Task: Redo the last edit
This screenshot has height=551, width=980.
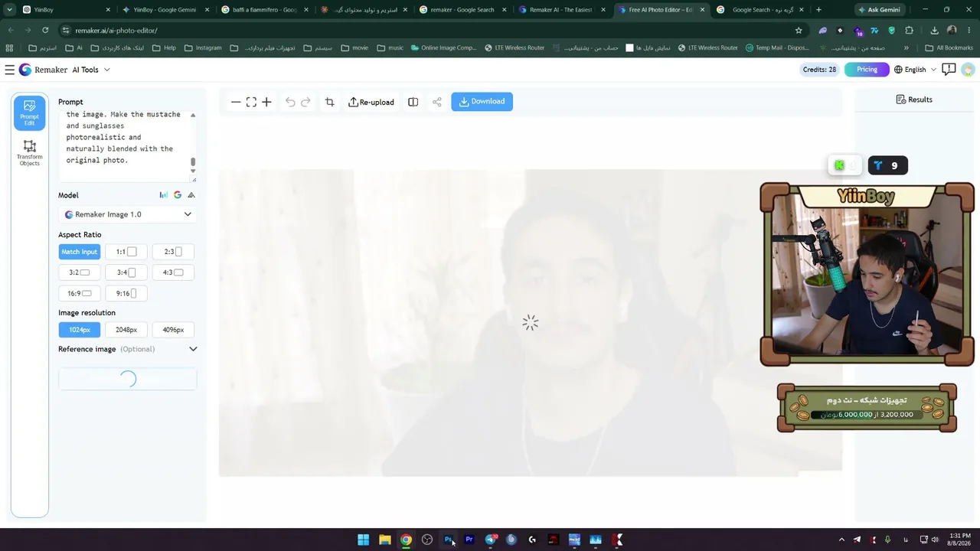Action: pyautogui.click(x=305, y=102)
